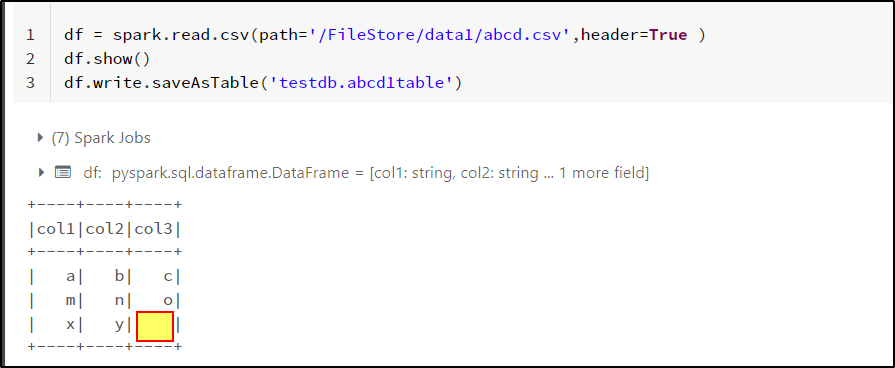This screenshot has width=895, height=368.
Task: Expand the df DataFrame schema arrow
Action: (x=41, y=172)
